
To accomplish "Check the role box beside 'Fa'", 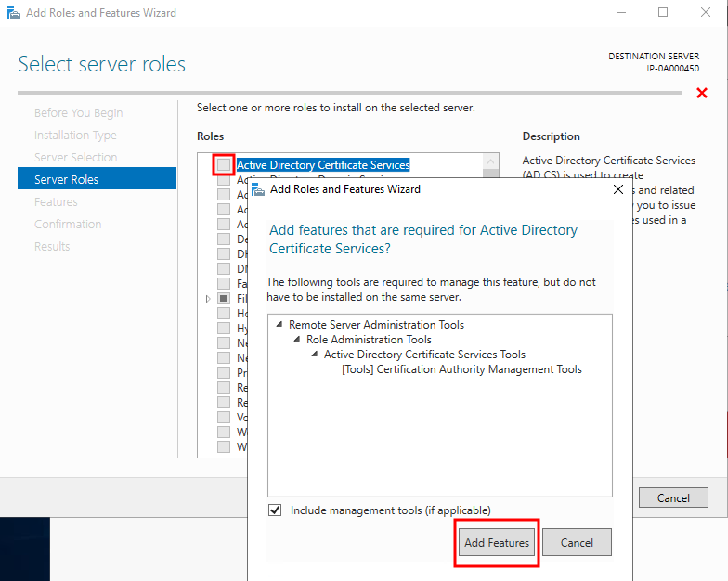I will (224, 283).
